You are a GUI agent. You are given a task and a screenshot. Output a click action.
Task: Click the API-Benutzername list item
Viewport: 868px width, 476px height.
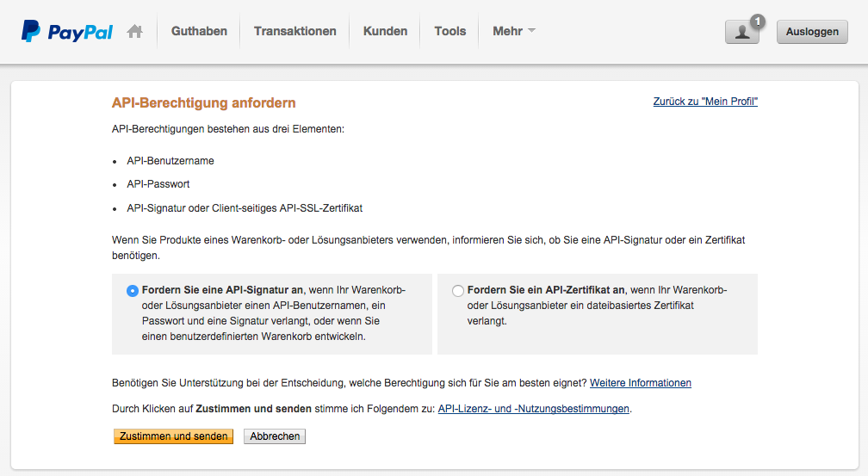tap(170, 160)
